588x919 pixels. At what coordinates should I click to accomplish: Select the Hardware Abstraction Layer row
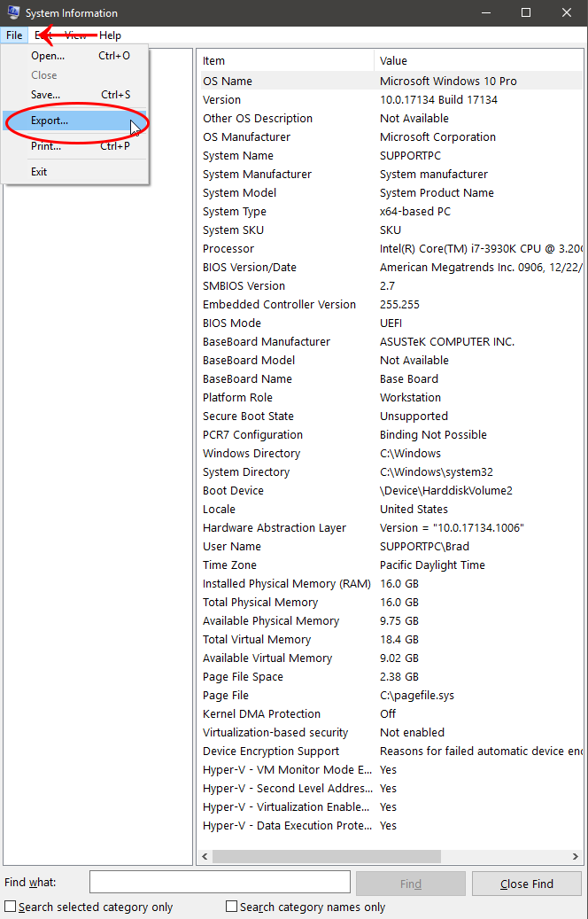click(391, 528)
